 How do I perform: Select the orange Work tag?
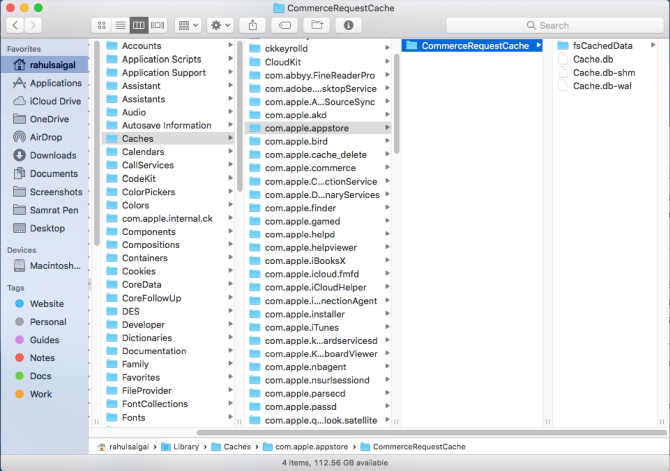coord(44,394)
